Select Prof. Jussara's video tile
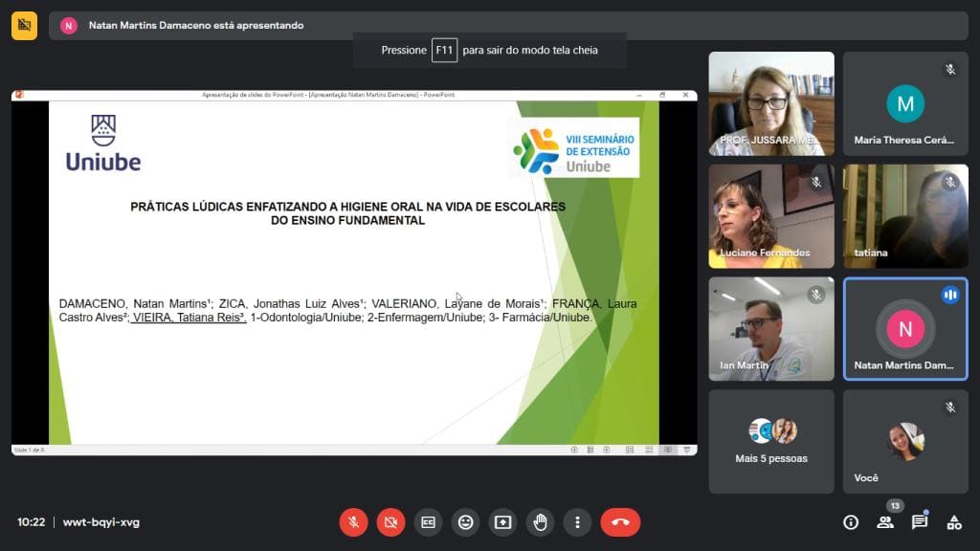980x551 pixels. (x=771, y=103)
